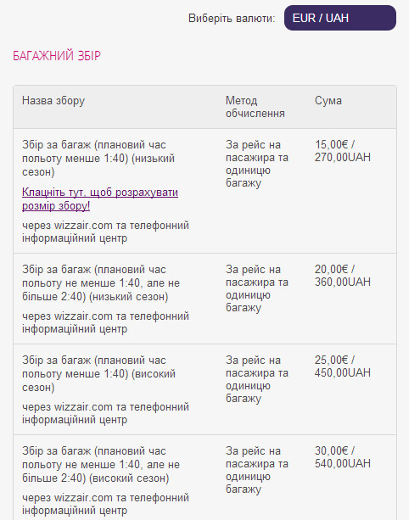Select the 25,00€ / 450,00UAH amount cell

coord(343,366)
